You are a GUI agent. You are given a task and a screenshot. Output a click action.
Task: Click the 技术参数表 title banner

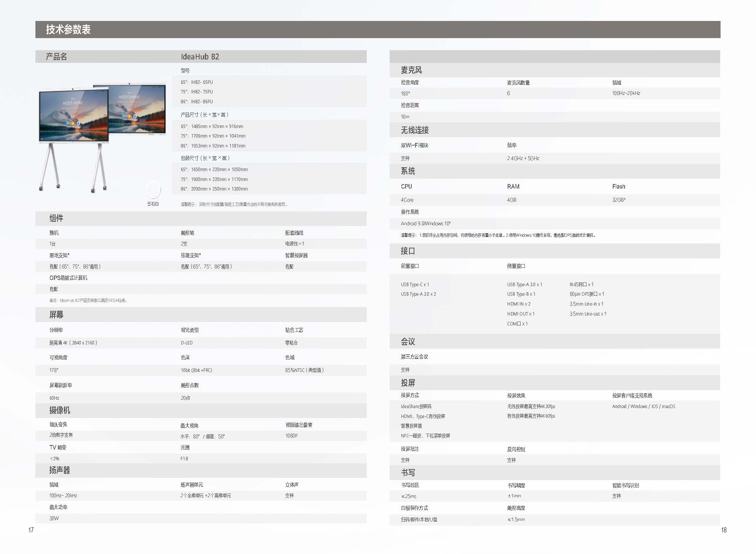click(x=68, y=29)
